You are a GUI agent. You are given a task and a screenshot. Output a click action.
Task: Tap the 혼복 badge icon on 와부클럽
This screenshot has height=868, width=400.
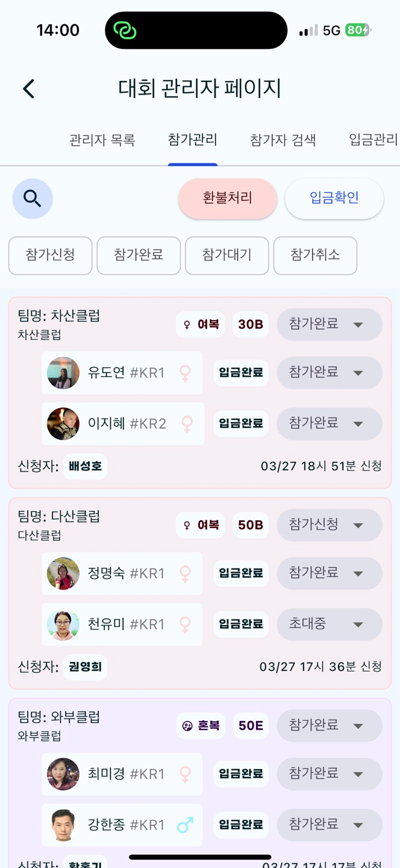(187, 726)
